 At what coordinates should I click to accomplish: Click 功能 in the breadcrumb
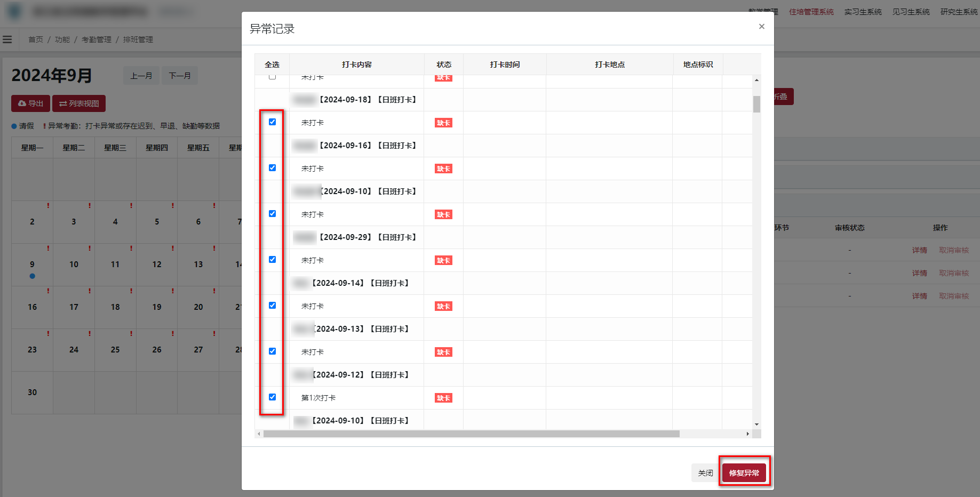62,39
